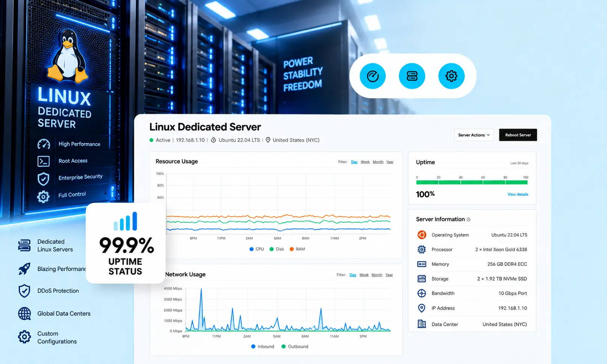Click the Bandwidth icon
607x364 pixels.
(422, 294)
